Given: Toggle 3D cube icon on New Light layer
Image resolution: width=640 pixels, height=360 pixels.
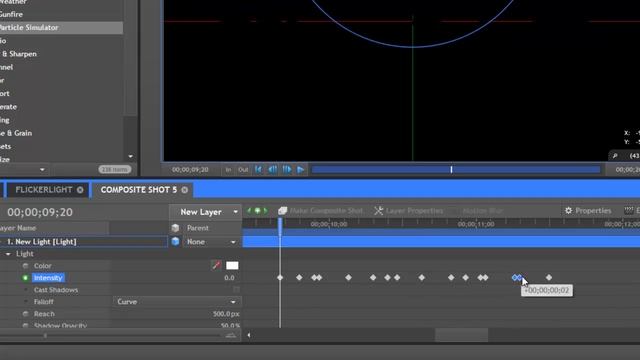Looking at the screenshot, I should [x=176, y=241].
